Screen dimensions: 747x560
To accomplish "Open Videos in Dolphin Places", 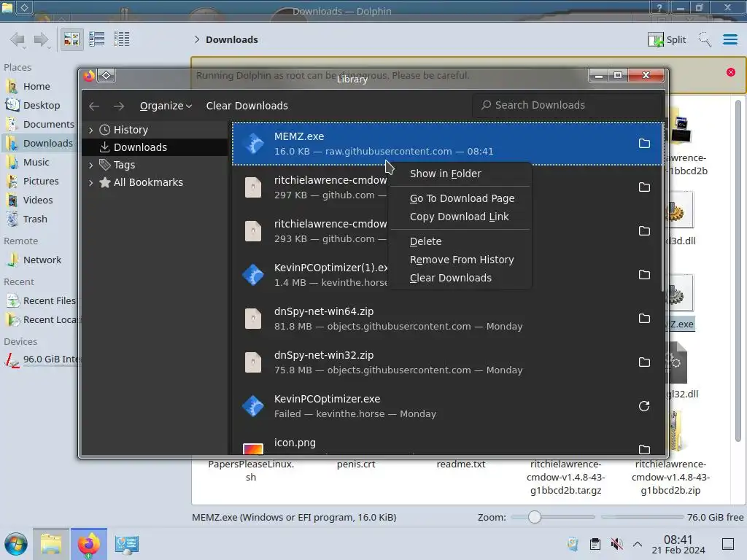I will tap(38, 201).
